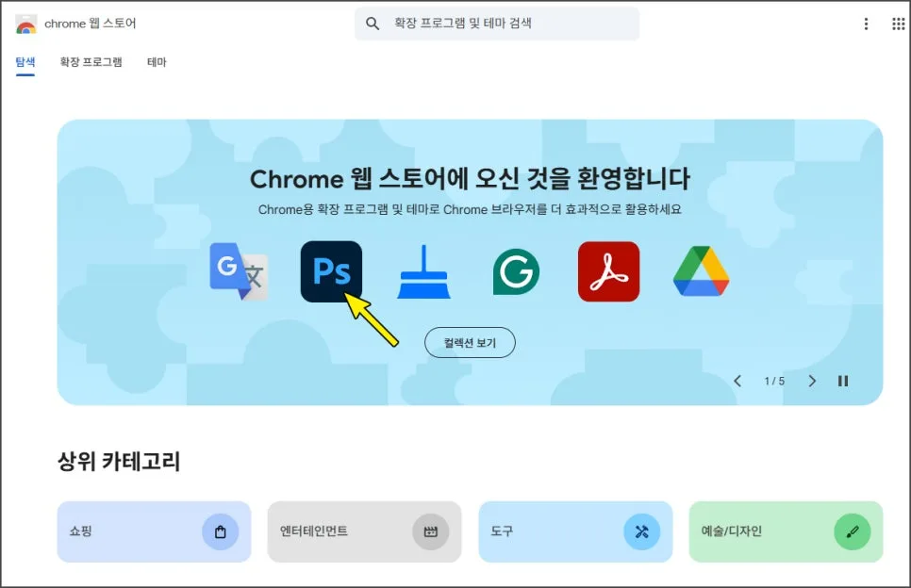
Task: Click the 컬렉션 보기 button
Action: point(470,342)
